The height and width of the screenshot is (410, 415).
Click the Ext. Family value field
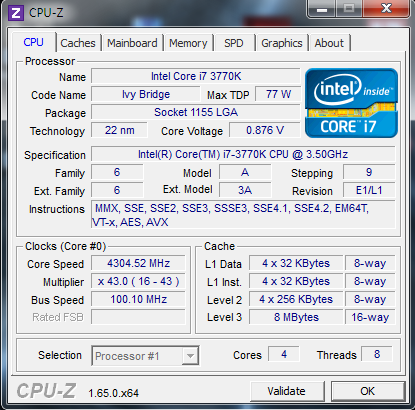click(x=117, y=190)
